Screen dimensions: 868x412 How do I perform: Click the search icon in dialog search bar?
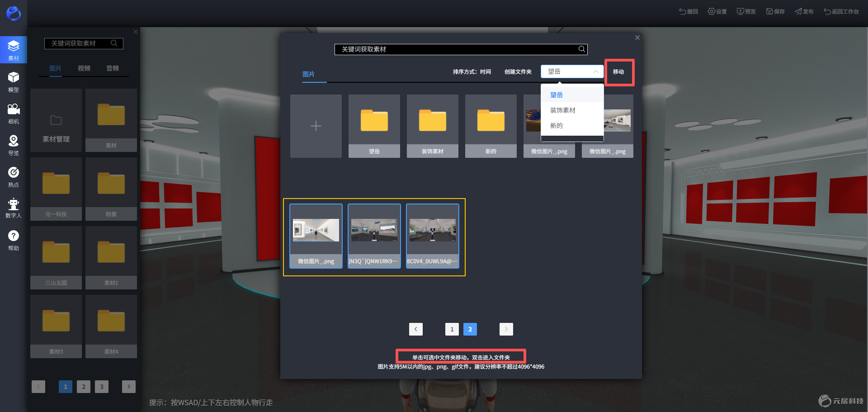(x=582, y=49)
